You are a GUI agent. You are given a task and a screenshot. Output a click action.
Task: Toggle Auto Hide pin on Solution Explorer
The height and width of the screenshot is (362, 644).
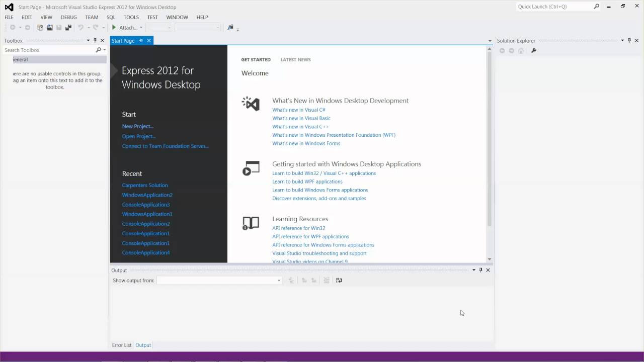click(629, 41)
